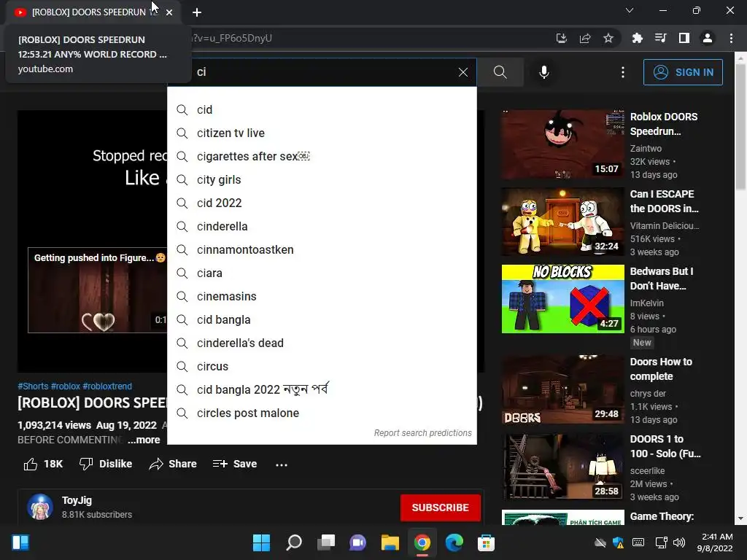
Task: Click Report search predictions link
Action: [x=422, y=433]
